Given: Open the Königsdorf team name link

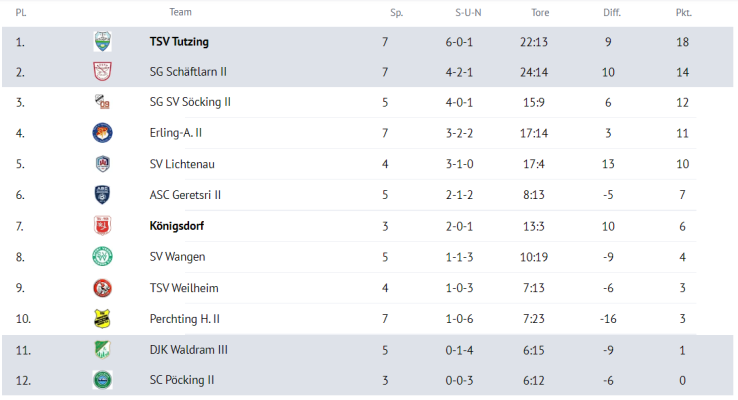Looking at the screenshot, I should point(176,226).
